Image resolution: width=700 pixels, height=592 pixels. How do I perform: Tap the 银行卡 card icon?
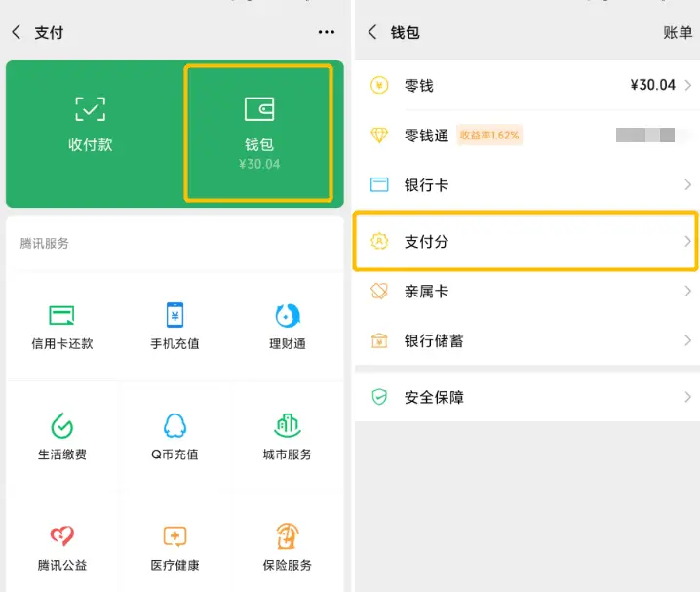coord(379,184)
